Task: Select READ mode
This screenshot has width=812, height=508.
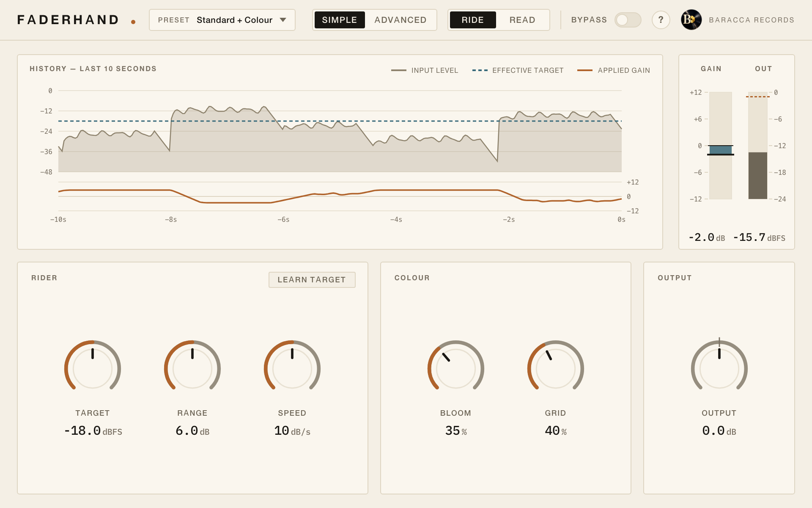Action: click(522, 20)
